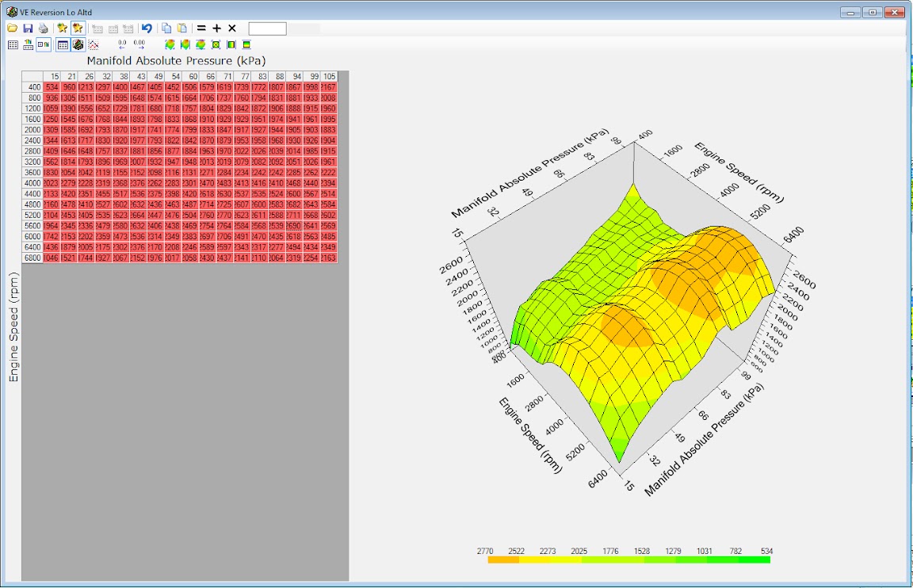
Task: Select the 400 rpm row header
Action: point(32,87)
